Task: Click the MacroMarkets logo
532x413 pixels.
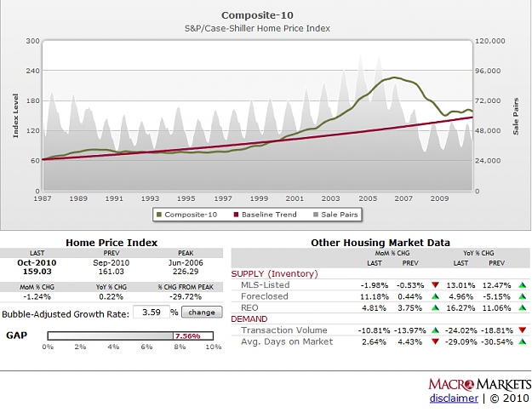Action: [479, 385]
